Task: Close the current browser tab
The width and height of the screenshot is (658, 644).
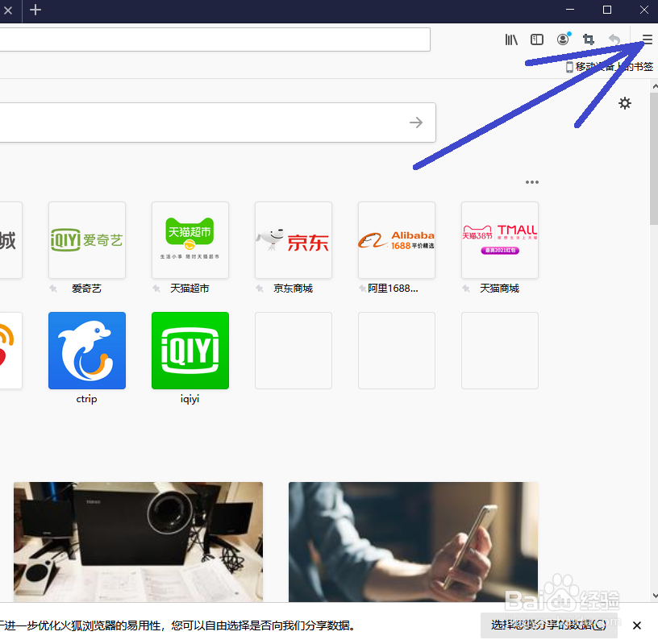Action: tap(8, 10)
